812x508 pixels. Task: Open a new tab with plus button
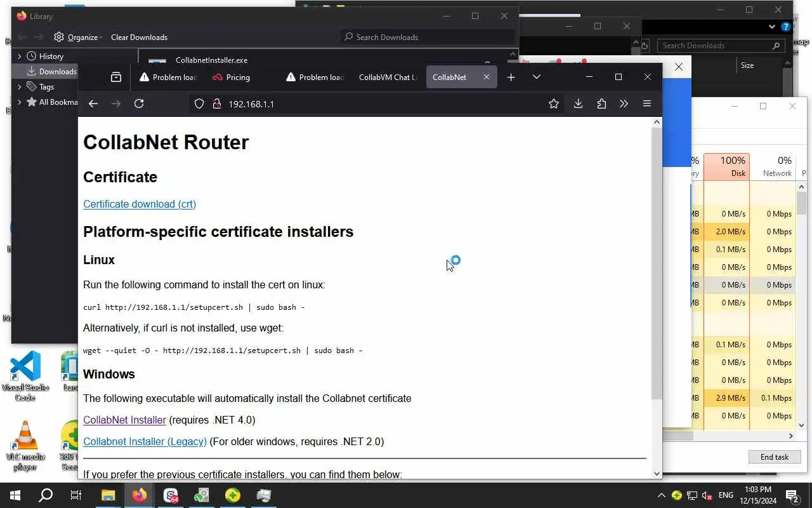tap(511, 77)
